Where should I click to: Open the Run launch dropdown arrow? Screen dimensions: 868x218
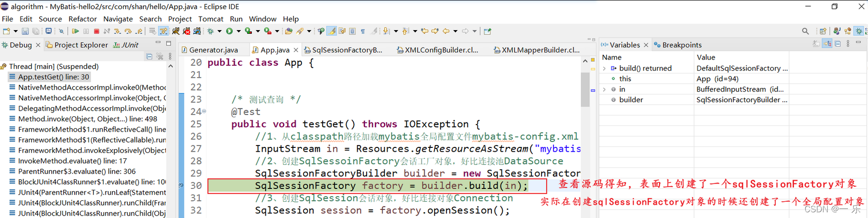tap(239, 31)
